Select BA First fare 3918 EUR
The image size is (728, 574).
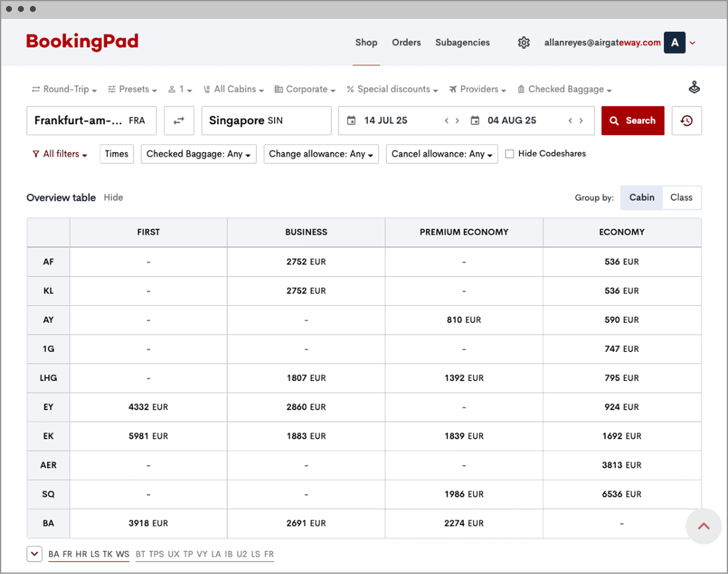[x=148, y=523]
